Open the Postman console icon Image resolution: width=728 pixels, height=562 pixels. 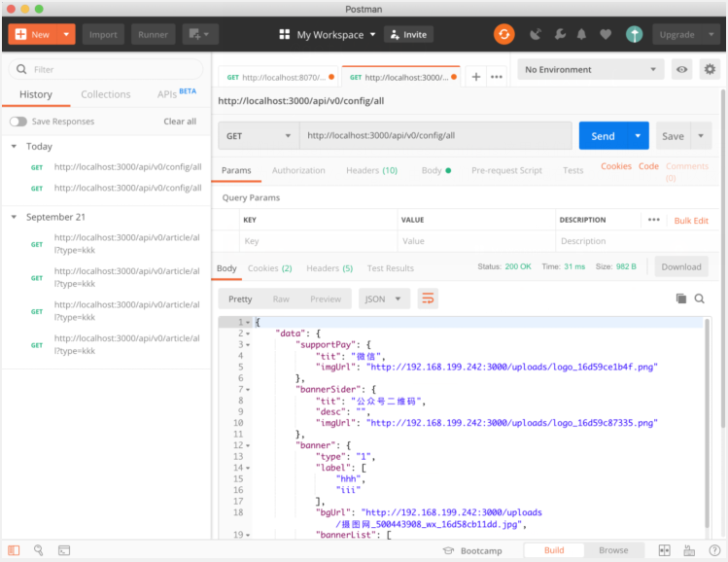(x=64, y=550)
